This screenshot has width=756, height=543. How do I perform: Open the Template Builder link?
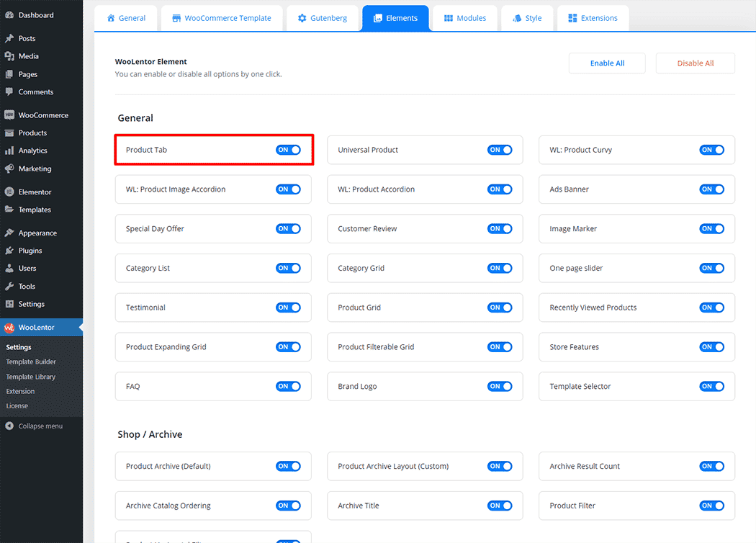point(31,362)
